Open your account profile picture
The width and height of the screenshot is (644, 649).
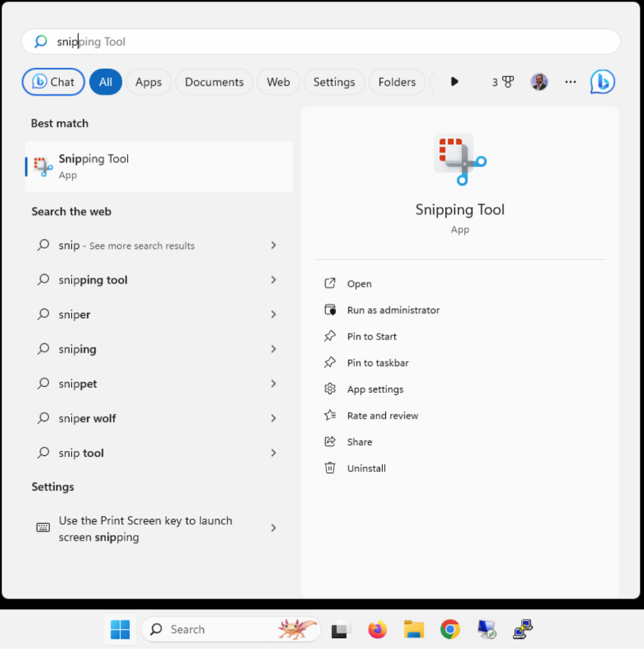coord(539,82)
